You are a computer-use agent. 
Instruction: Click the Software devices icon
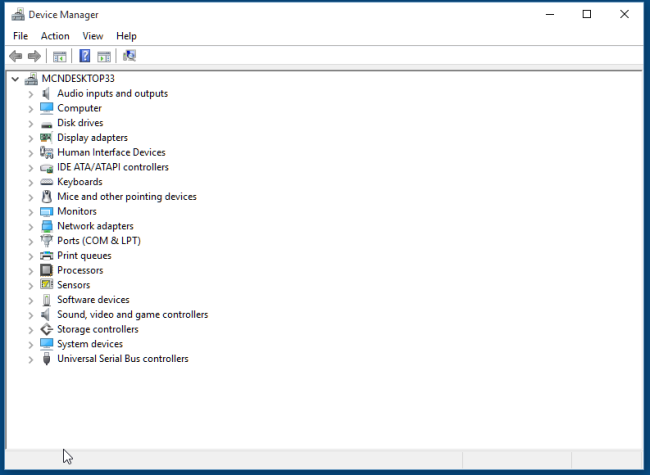point(46,300)
